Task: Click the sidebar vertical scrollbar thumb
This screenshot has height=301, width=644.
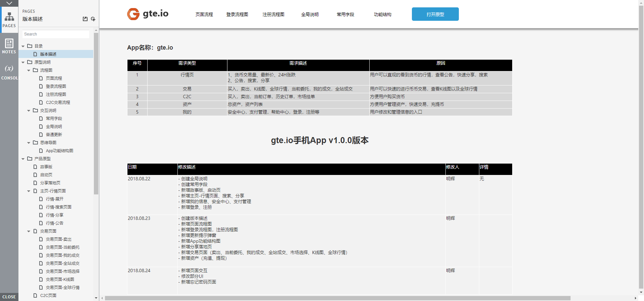Action: click(x=96, y=113)
